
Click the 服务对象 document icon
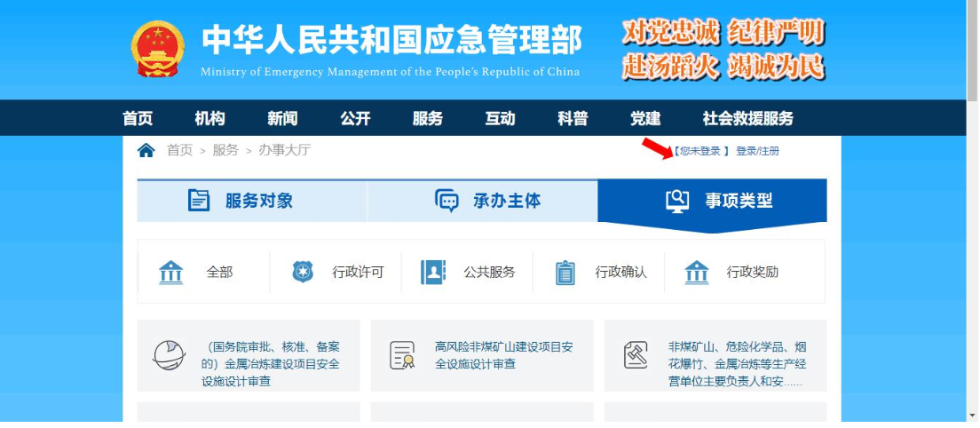coord(199,201)
